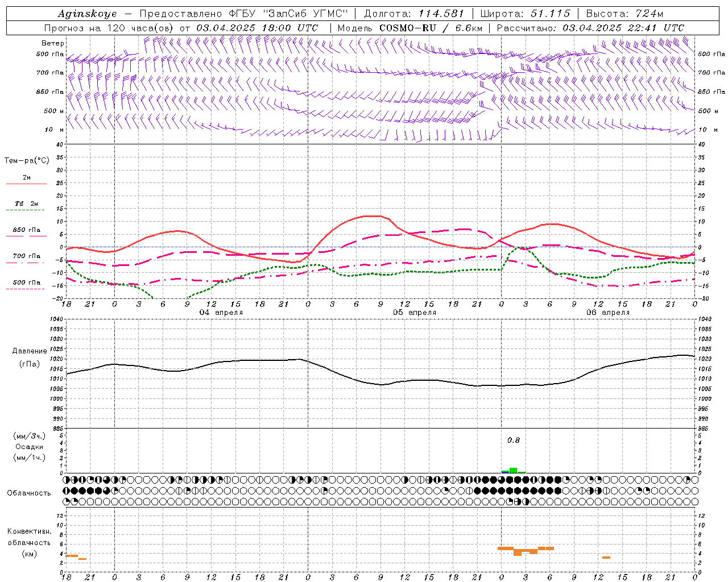Click the 'Давление' pressure panel label
This screenshot has height=582, width=728.
pyautogui.click(x=29, y=351)
